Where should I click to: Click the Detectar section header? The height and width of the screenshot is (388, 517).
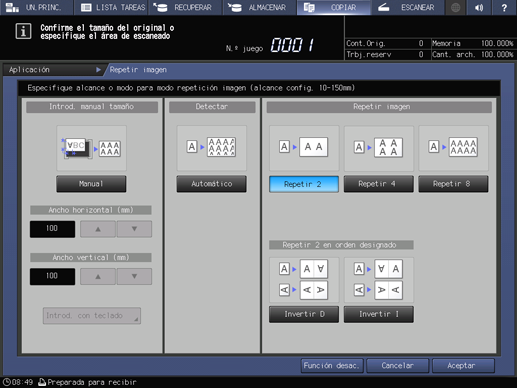tap(212, 107)
